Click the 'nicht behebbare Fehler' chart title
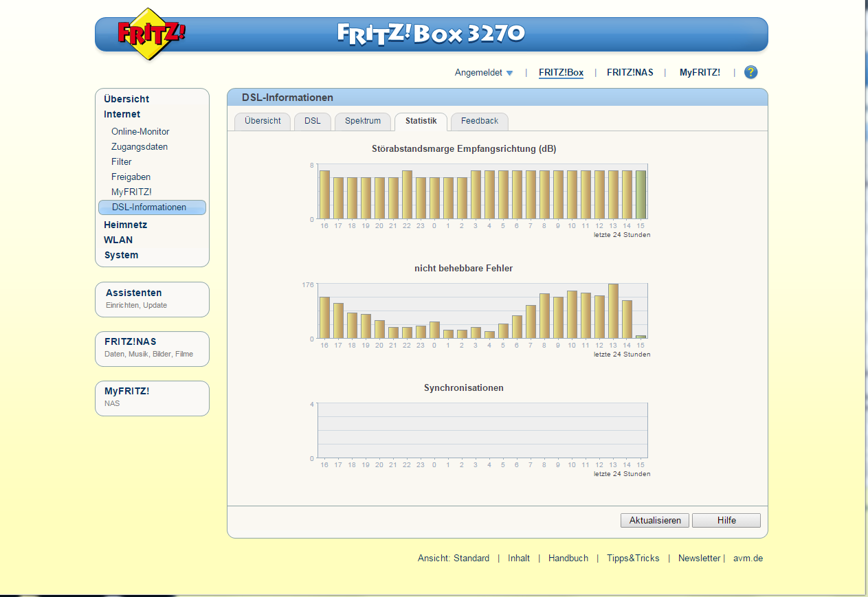Screen dimensions: 868x597 coord(463,268)
